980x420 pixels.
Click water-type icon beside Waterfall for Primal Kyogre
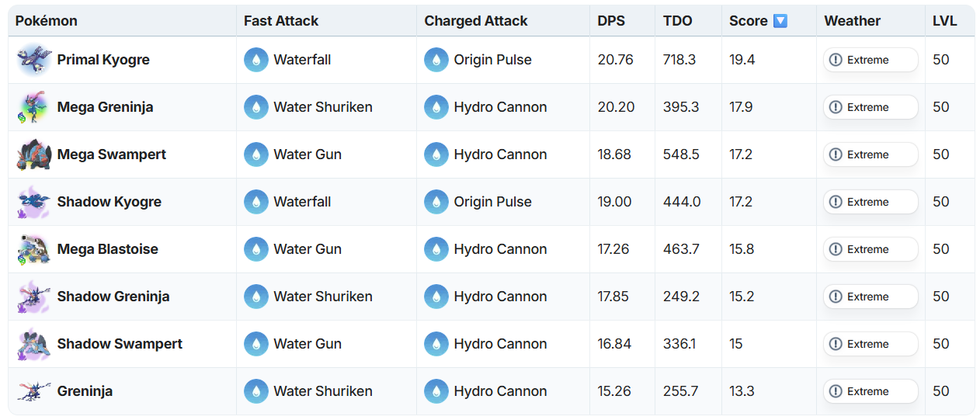[256, 60]
